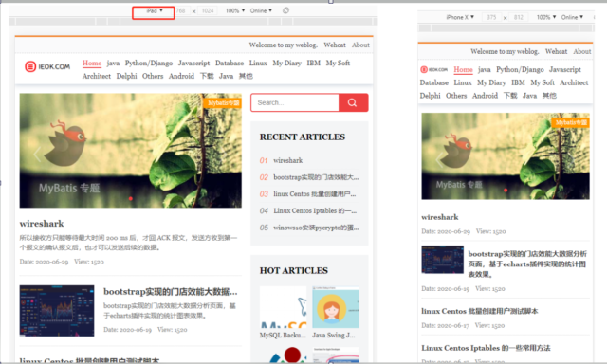Open iPad pane Online throttling dropdown
This screenshot has width=607, height=364.
pyautogui.click(x=261, y=10)
